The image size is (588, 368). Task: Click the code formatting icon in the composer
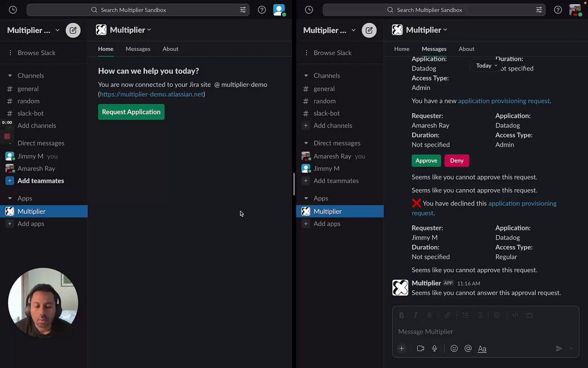coord(515,315)
